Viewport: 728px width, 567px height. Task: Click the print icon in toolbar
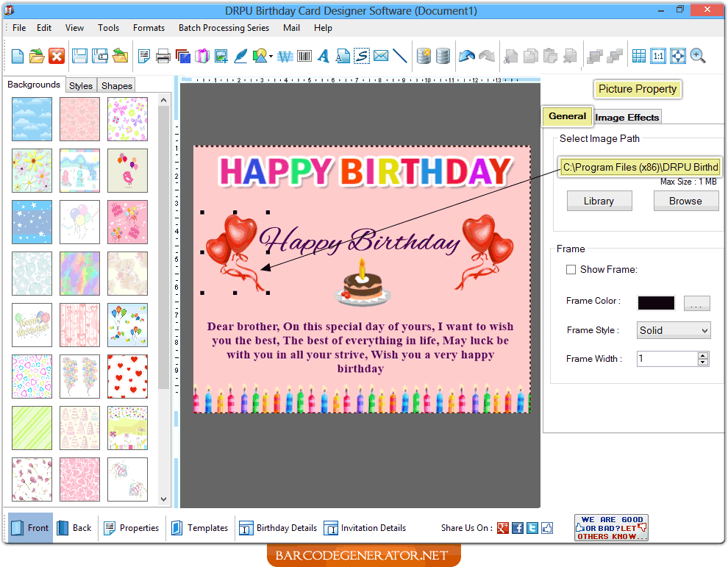(163, 56)
